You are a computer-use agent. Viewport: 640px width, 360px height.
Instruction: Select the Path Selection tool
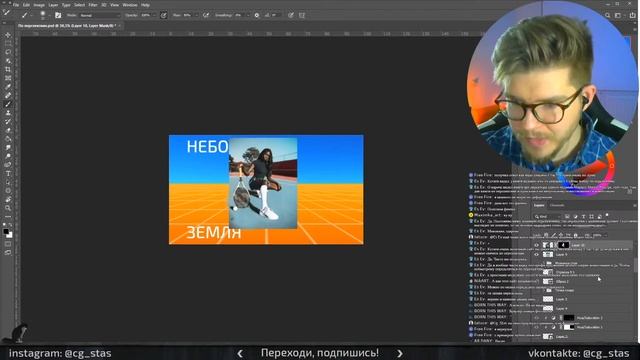click(8, 182)
